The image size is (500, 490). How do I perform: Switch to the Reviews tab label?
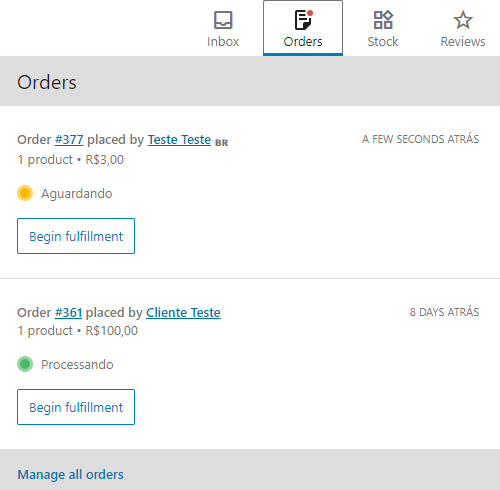(x=463, y=42)
